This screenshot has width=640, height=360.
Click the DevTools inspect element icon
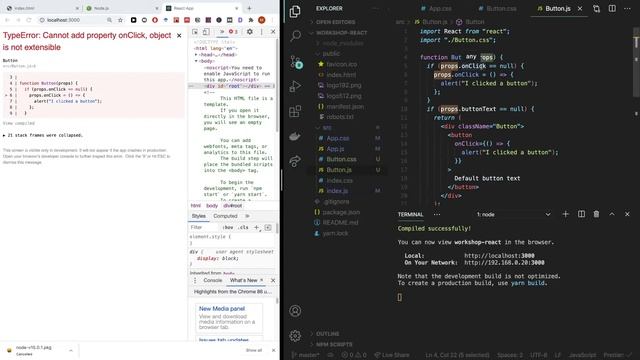[x=195, y=32]
